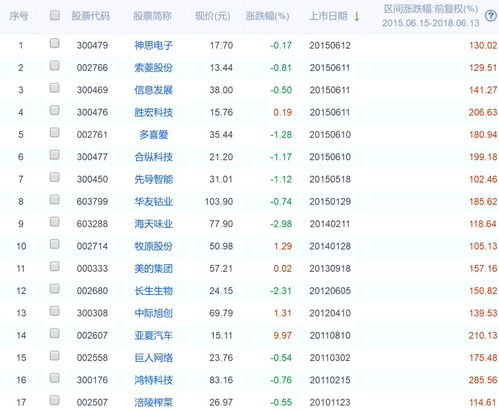This screenshot has height=410, width=499.
Task: Click the price 77.90
Action: [221, 224]
